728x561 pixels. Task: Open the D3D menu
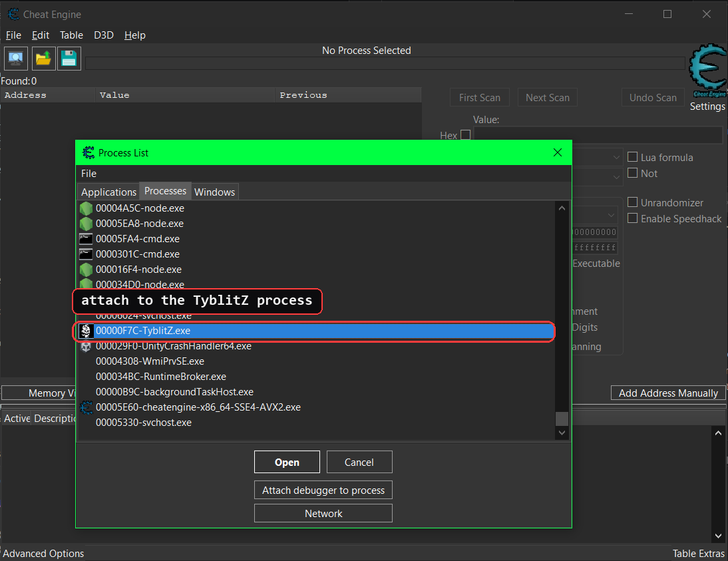pos(104,35)
